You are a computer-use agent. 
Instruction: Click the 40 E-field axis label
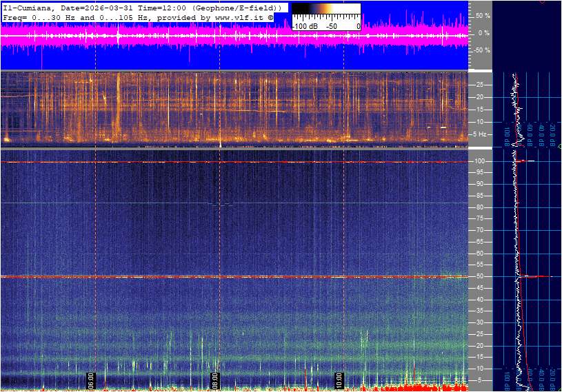click(x=479, y=300)
